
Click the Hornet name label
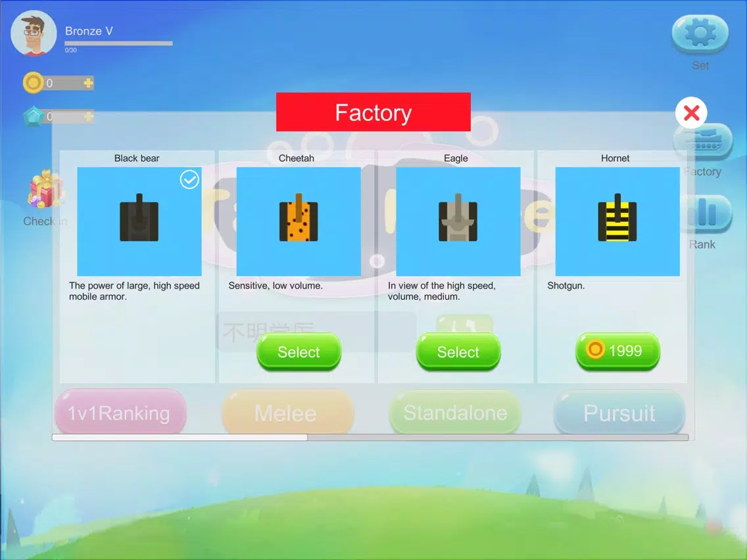pyautogui.click(x=615, y=158)
